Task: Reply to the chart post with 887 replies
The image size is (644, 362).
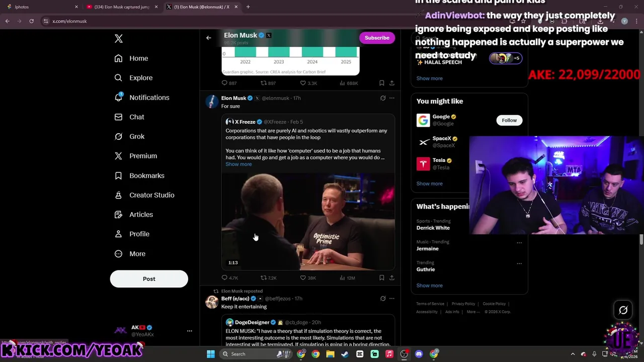Action: coord(229,83)
